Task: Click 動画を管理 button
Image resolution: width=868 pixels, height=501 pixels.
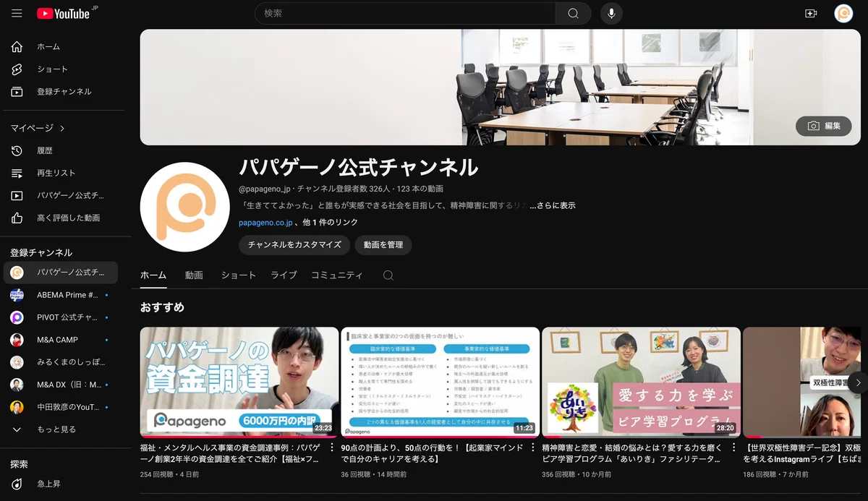Action: (x=383, y=245)
